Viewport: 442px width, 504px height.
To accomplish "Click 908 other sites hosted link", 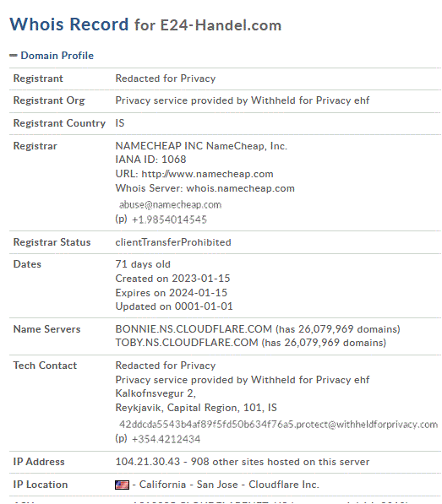I will [x=280, y=462].
